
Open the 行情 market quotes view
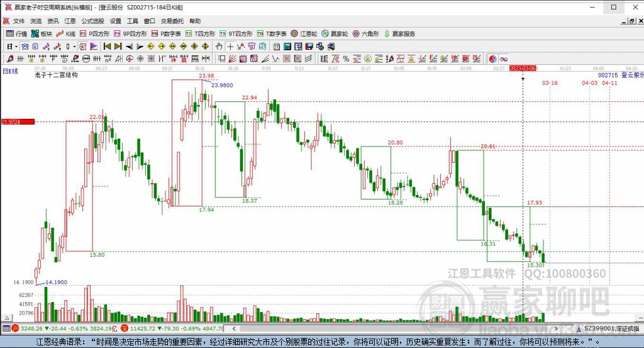tap(16, 34)
